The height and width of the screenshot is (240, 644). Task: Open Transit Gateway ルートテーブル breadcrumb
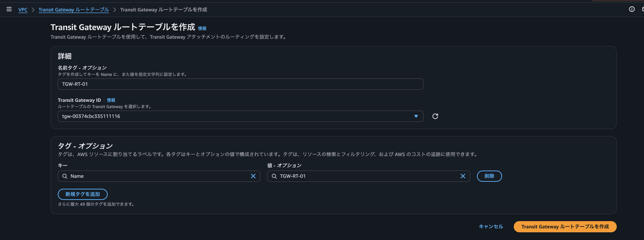coord(73,10)
